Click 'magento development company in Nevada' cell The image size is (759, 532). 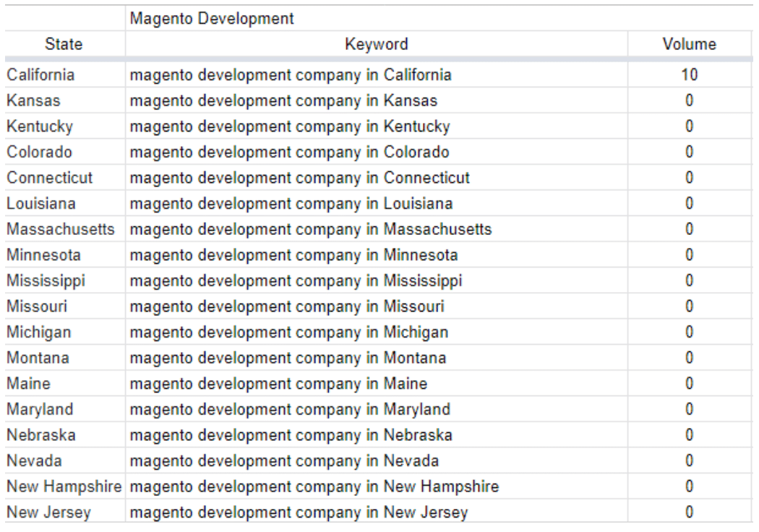(376, 460)
